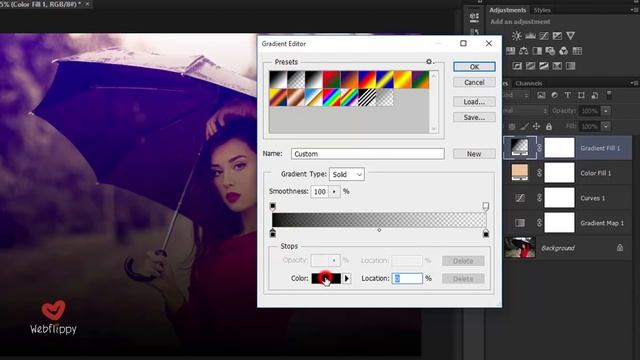The width and height of the screenshot is (640, 360).
Task: Open the Gradient Type dropdown
Action: (x=347, y=174)
